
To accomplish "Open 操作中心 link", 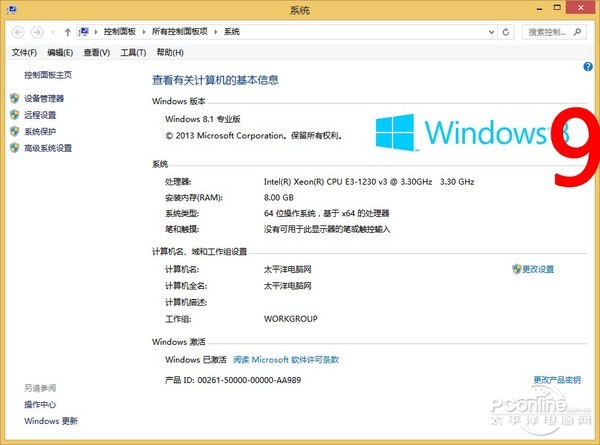I will 40,404.
